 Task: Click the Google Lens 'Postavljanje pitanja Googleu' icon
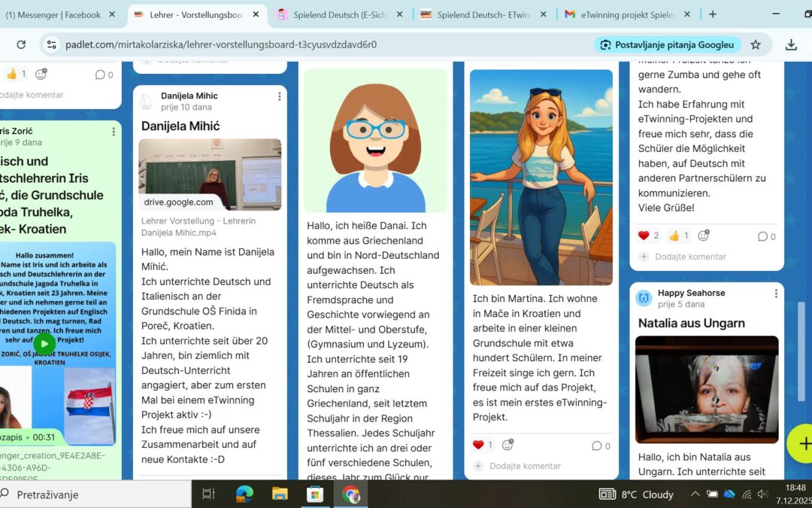[x=606, y=44]
